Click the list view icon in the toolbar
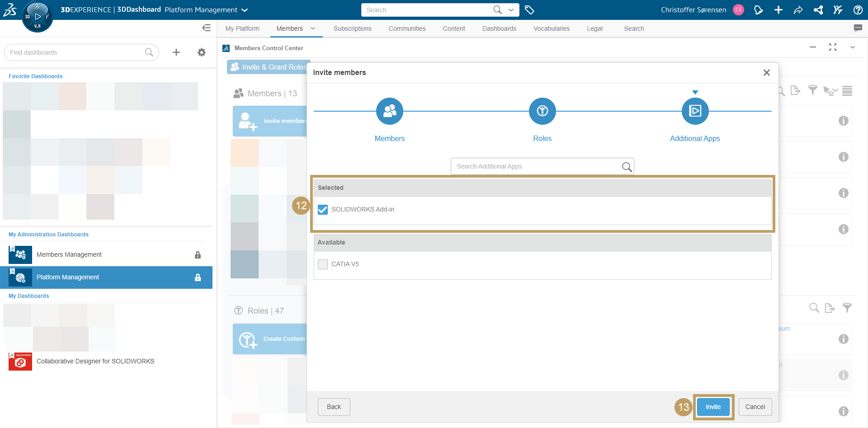868x428 pixels. [848, 90]
